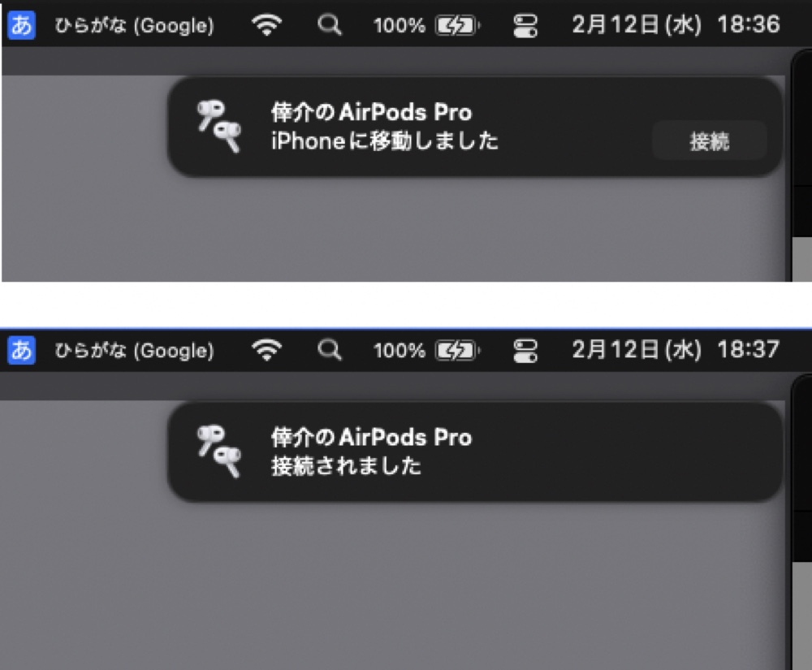812x670 pixels.
Task: Click 接続 button on AirPods notification
Action: pos(710,140)
